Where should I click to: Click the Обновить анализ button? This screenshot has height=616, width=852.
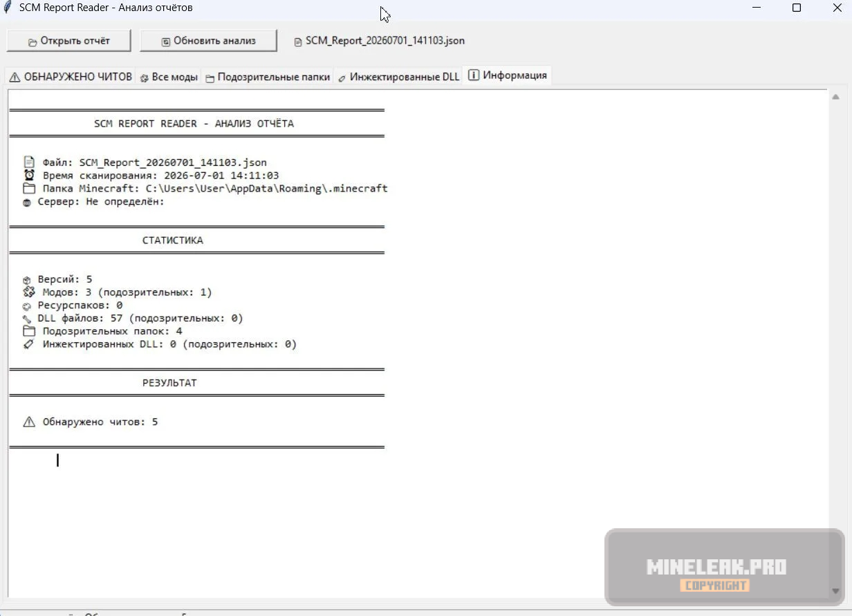[208, 41]
